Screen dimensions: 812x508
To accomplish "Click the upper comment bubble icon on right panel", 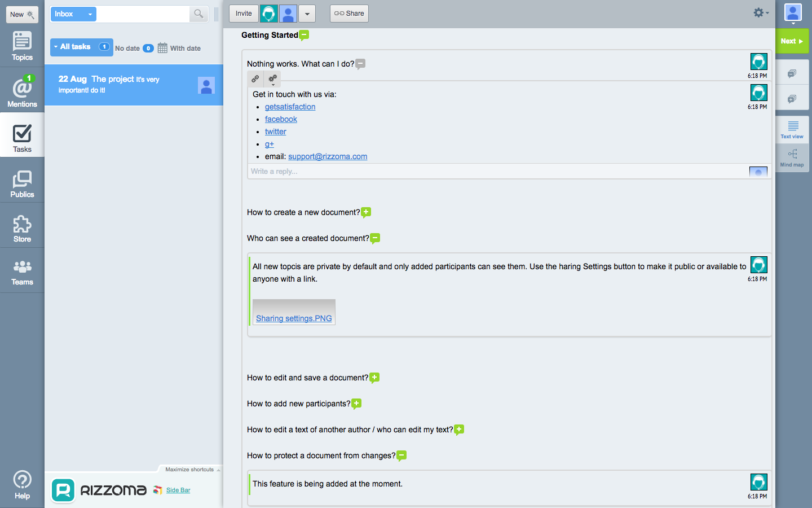I will click(792, 73).
